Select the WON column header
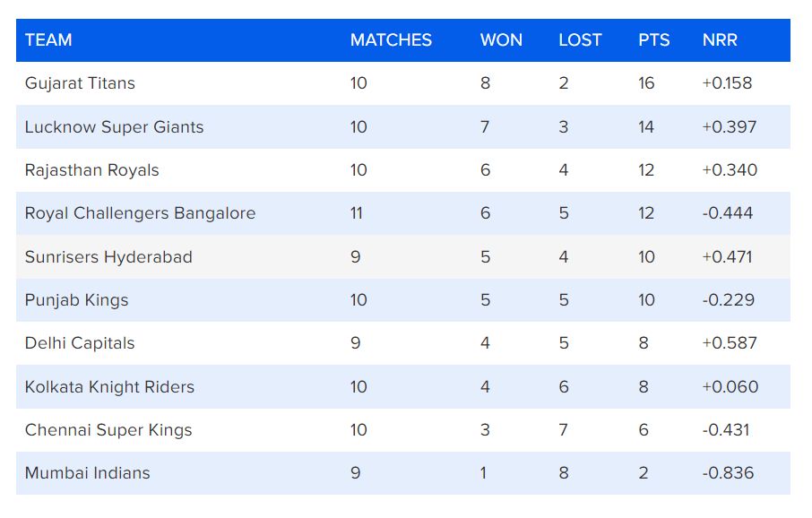The width and height of the screenshot is (812, 518). (x=501, y=40)
